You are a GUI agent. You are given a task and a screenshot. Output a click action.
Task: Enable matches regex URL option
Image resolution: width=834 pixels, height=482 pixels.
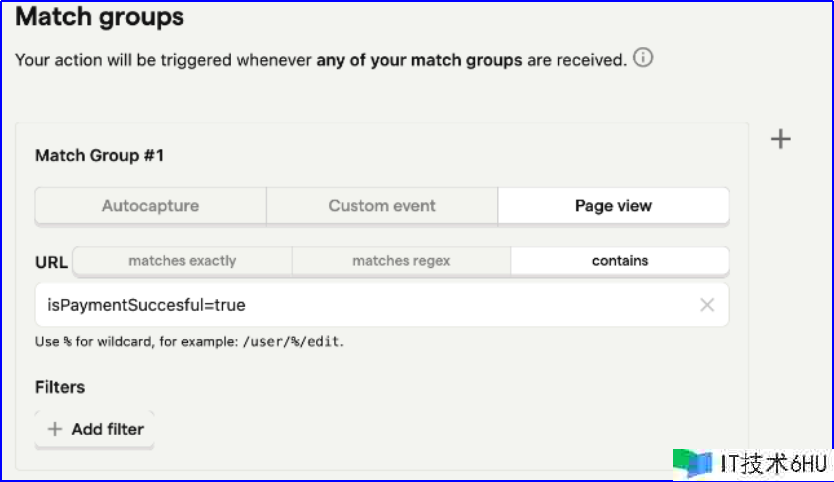point(401,261)
